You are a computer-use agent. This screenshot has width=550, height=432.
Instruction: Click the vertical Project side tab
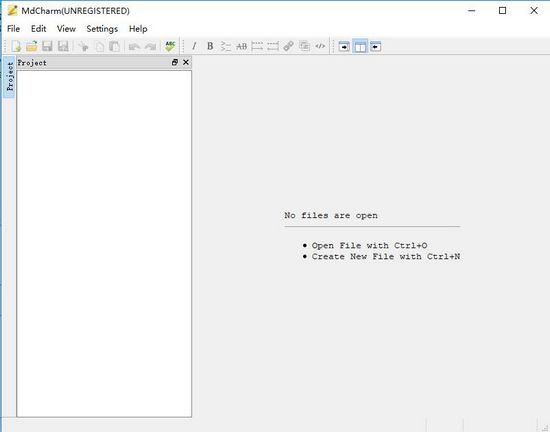click(x=9, y=76)
